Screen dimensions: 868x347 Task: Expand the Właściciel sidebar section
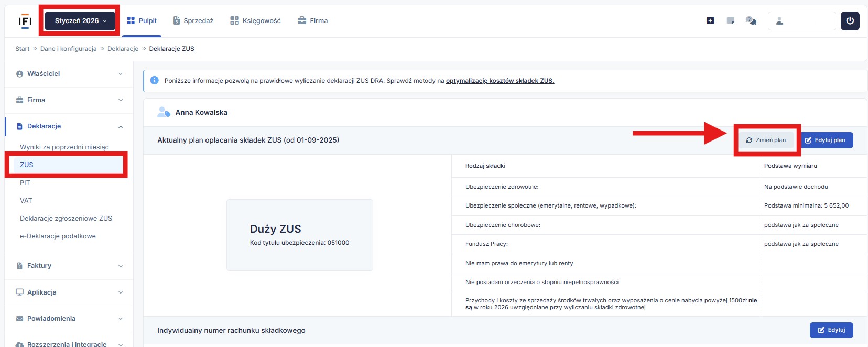coord(69,74)
